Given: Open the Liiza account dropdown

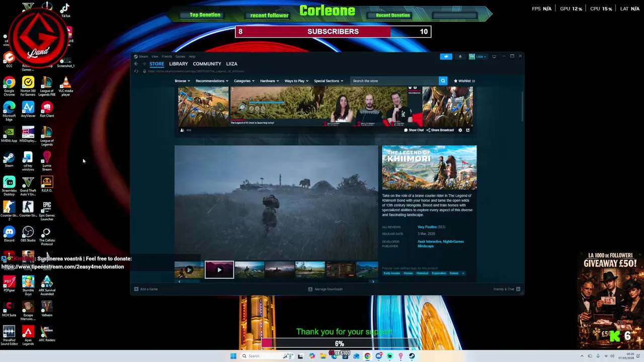Looking at the screenshot, I should coord(478,56).
